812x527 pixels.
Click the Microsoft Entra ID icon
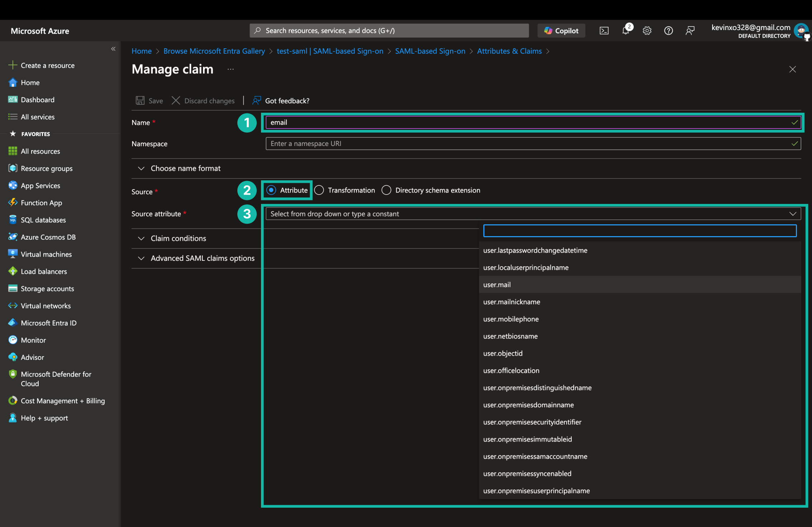(13, 323)
